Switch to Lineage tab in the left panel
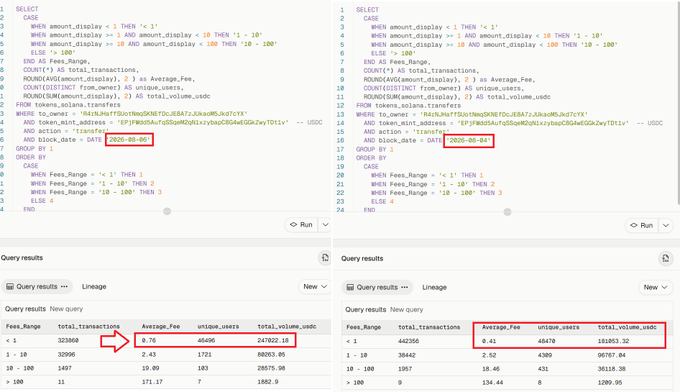The height and width of the screenshot is (392, 680). click(x=94, y=287)
